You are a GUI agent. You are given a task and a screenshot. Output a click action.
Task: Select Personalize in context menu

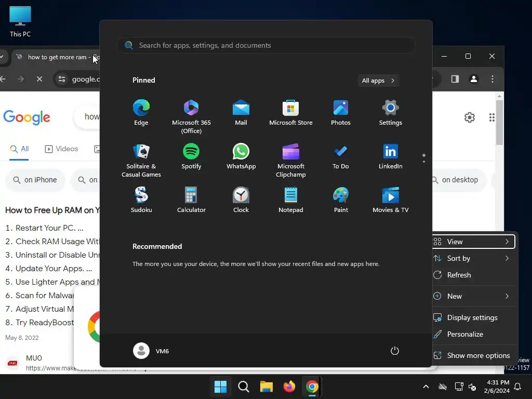(x=474, y=334)
